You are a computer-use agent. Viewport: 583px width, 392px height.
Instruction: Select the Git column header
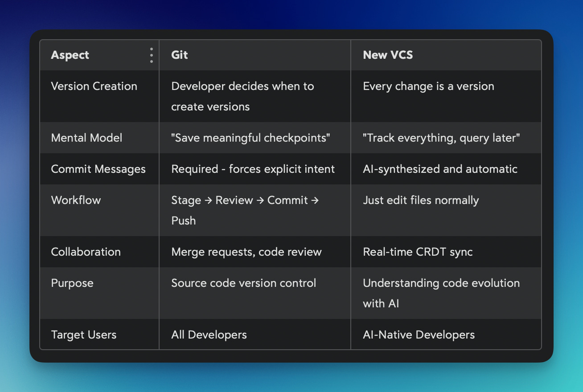point(255,55)
